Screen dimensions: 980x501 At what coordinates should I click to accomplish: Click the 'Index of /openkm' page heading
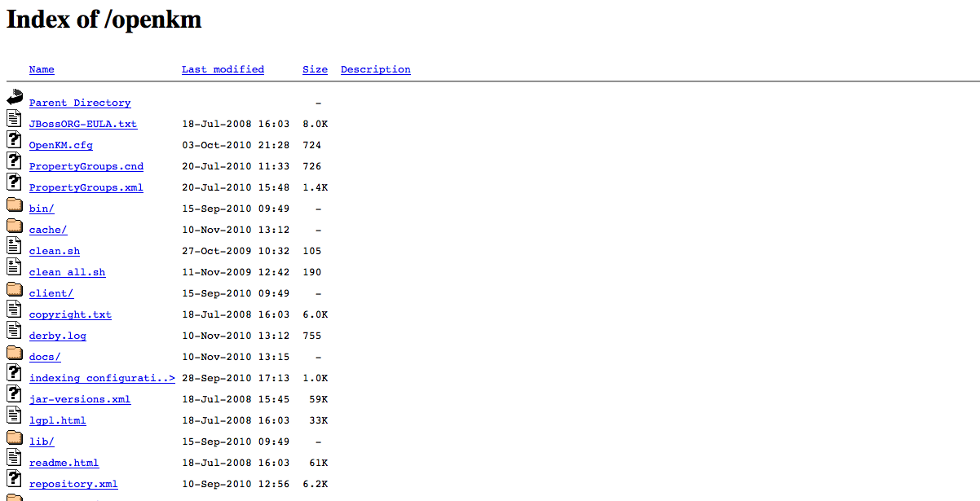pos(104,20)
